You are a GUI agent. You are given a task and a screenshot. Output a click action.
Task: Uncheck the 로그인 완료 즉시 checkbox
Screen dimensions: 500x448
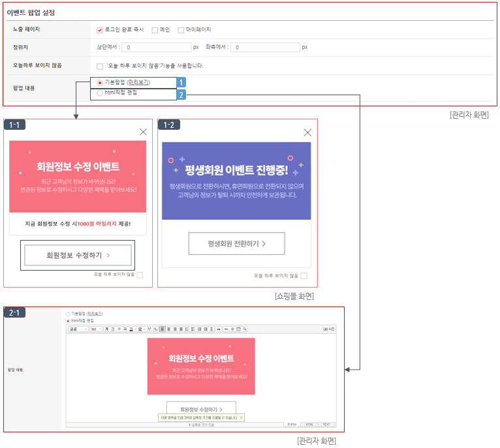click(x=100, y=29)
